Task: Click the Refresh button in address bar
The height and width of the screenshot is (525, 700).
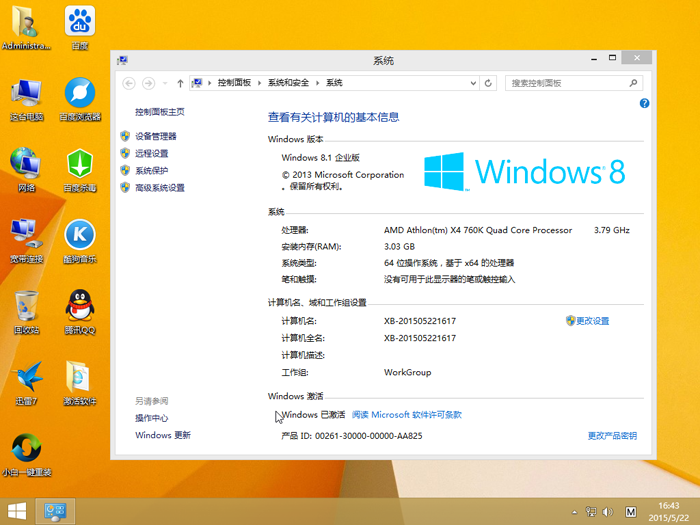Action: 488,83
